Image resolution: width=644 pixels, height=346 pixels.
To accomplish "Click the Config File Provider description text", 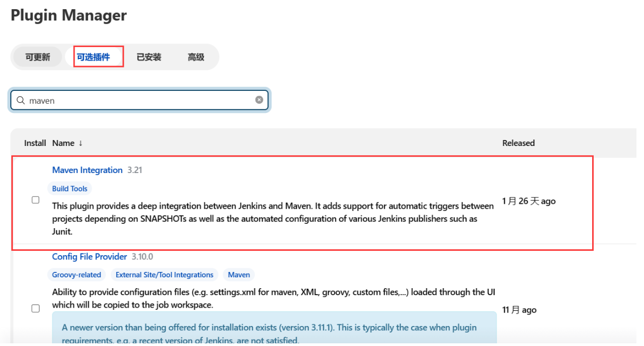I will point(273,299).
